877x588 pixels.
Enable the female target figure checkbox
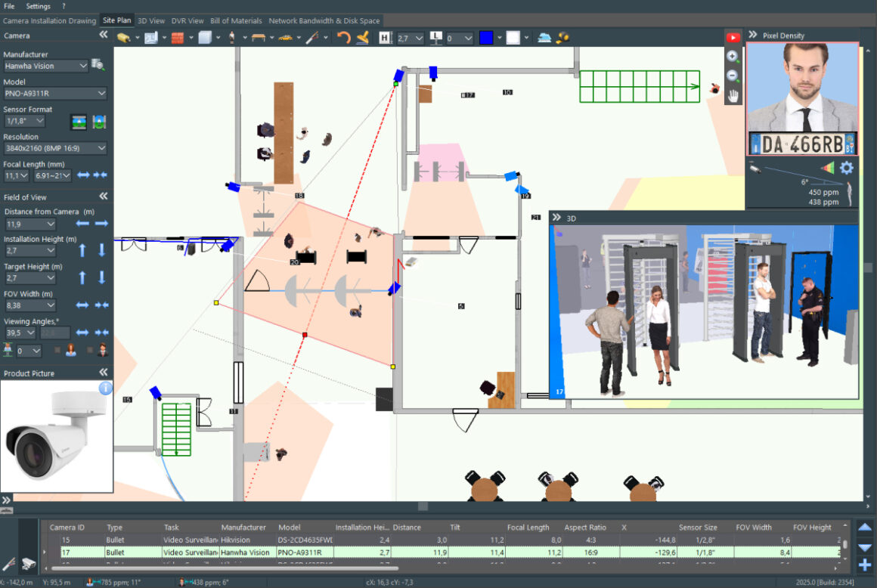click(57, 349)
